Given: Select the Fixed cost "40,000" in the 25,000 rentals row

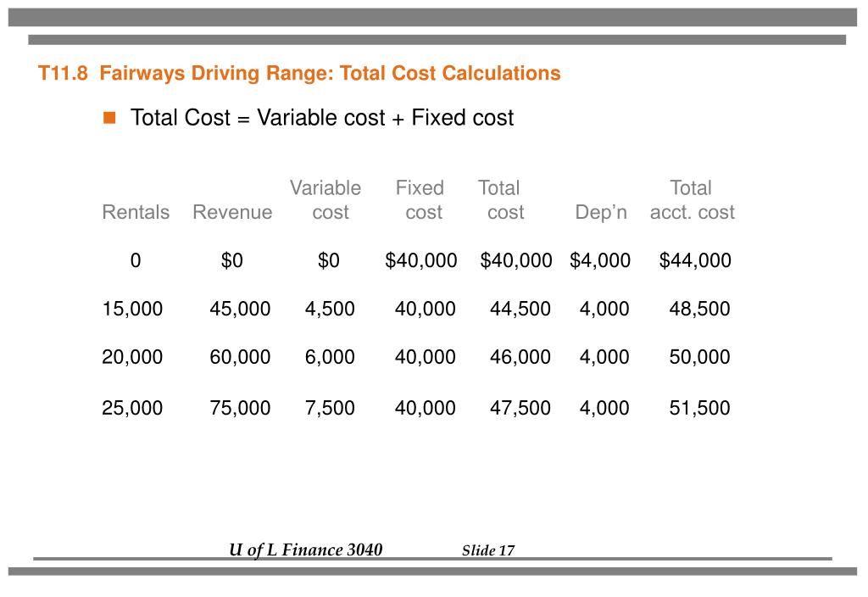Looking at the screenshot, I should [426, 408].
